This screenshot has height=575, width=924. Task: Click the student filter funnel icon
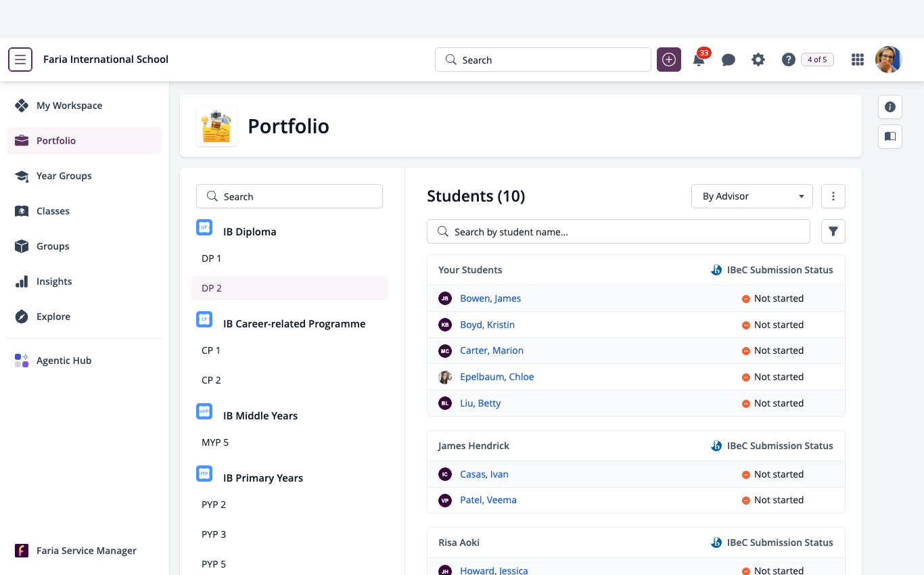point(833,231)
